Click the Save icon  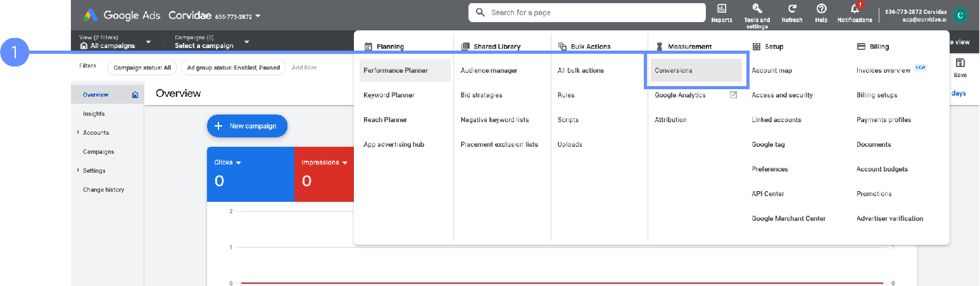click(960, 63)
